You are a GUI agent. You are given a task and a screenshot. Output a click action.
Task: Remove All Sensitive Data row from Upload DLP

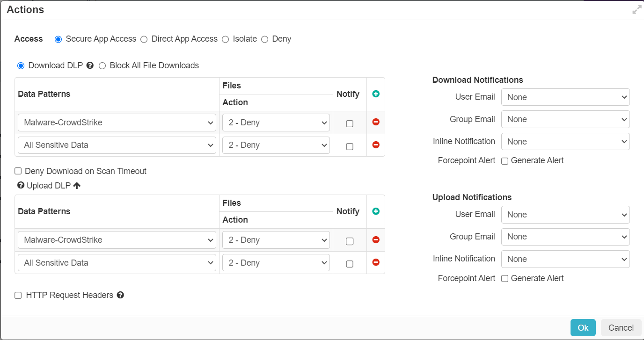[375, 262]
